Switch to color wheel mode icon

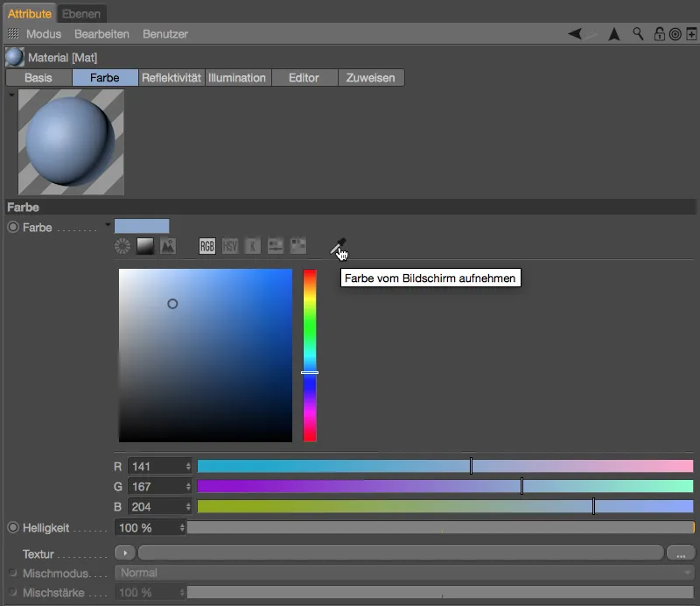click(x=122, y=246)
